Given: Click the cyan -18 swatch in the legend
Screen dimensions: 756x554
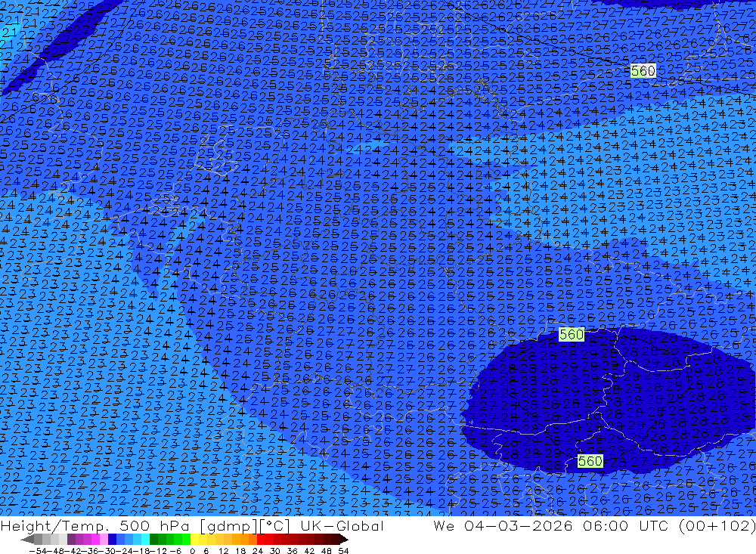Looking at the screenshot, I should [145, 540].
